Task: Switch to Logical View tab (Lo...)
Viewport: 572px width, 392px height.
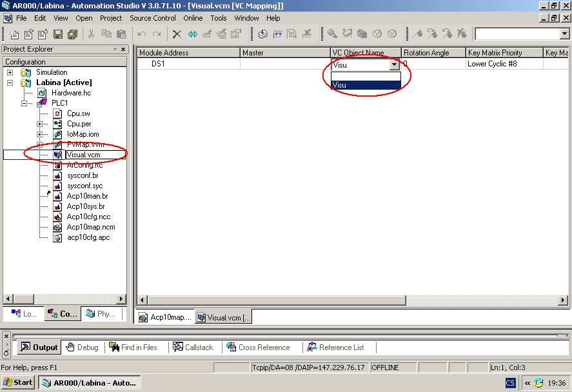Action: [x=24, y=313]
